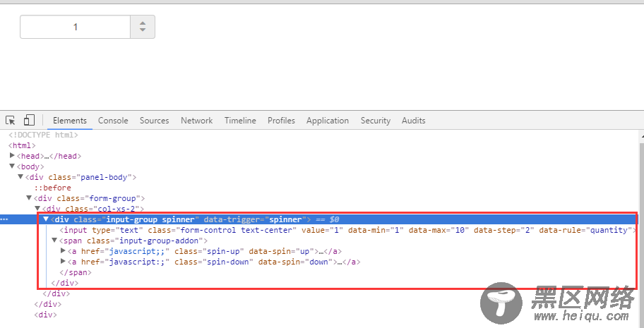Screen dimensions: 644x328
Task: Select the DOCTYPE html line
Action: (x=43, y=135)
